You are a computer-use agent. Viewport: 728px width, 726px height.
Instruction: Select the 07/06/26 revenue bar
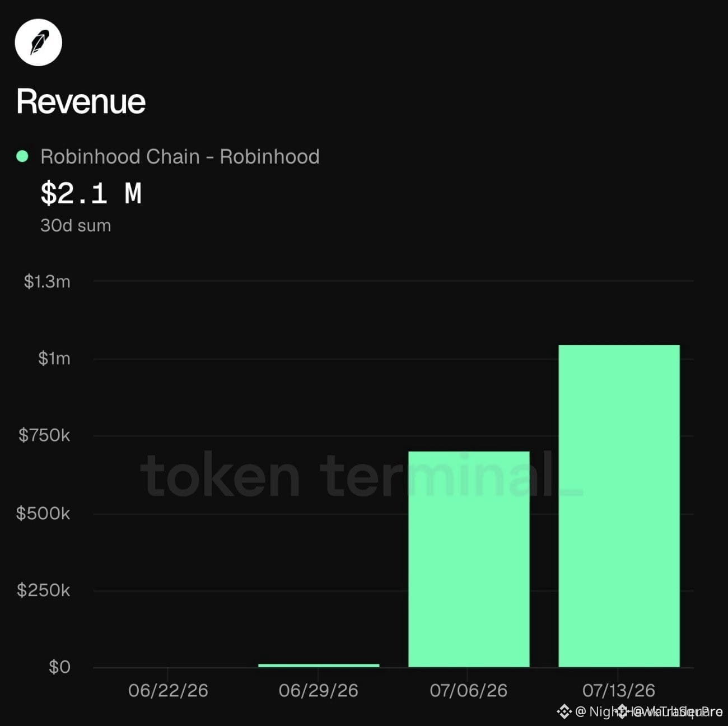469,559
